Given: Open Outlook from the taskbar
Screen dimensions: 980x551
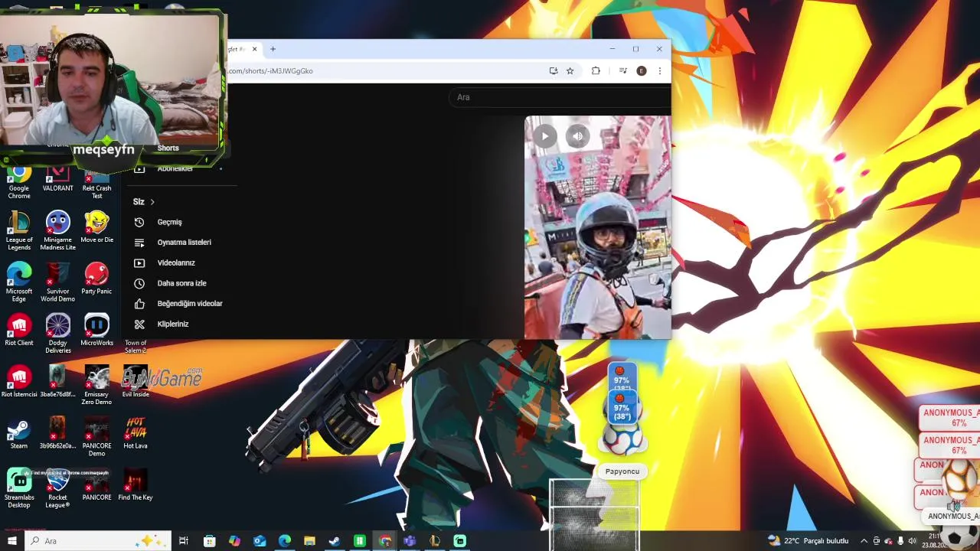Looking at the screenshot, I should click(260, 541).
